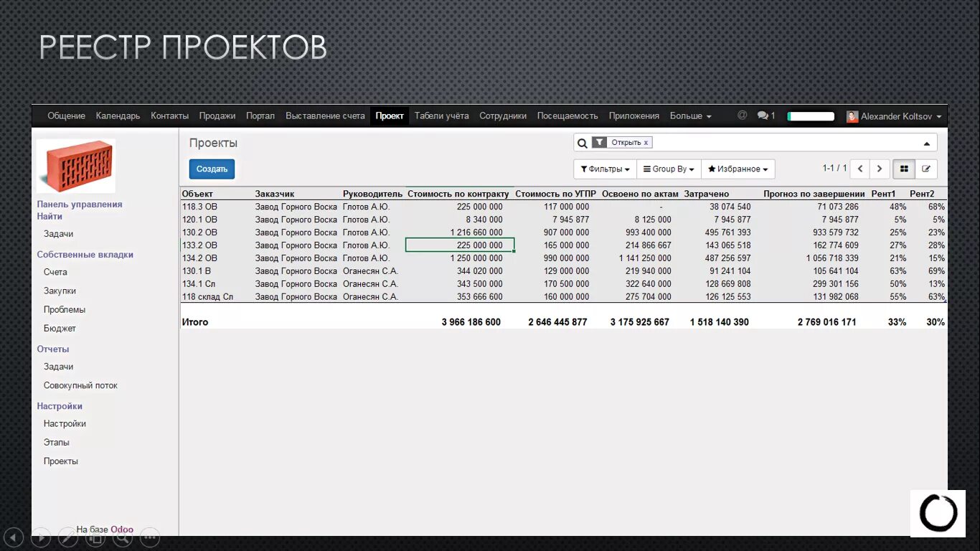980x551 pixels.
Task: Open Панель управления sidebar link
Action: (80, 204)
